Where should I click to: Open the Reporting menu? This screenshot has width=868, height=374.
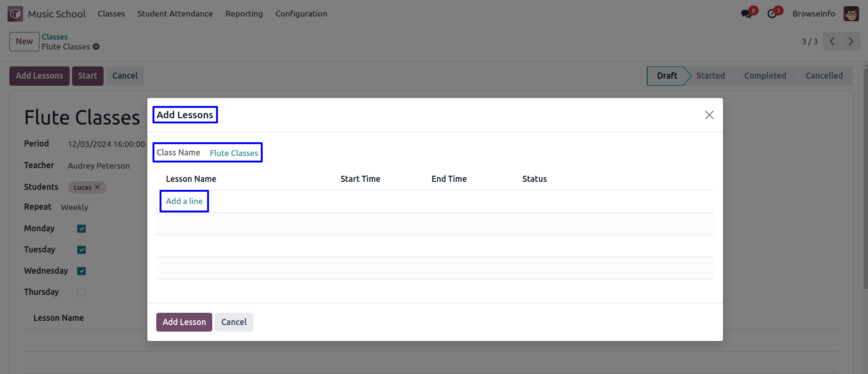[244, 14]
